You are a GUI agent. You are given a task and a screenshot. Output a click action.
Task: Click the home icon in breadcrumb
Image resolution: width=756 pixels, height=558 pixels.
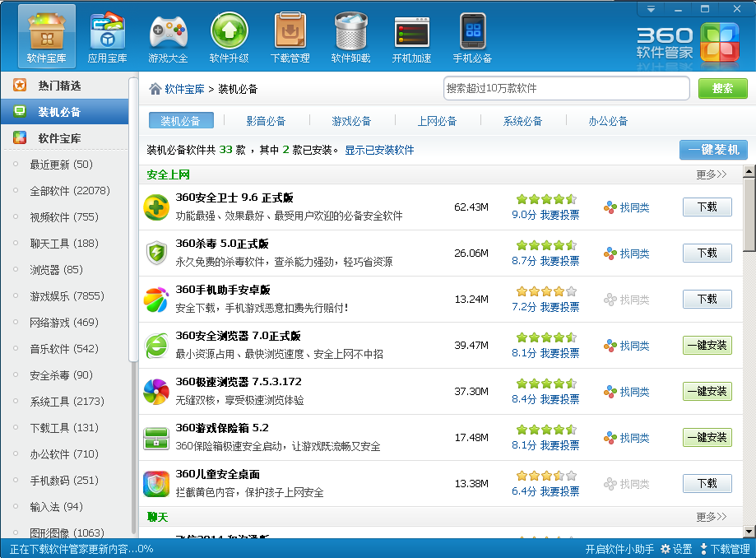click(x=155, y=89)
